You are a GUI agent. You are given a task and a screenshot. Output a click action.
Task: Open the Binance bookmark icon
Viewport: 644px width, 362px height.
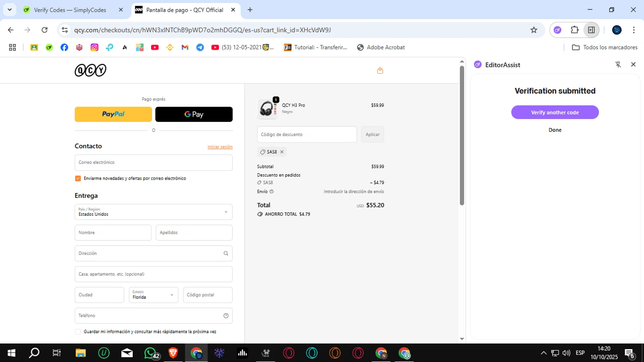click(x=170, y=47)
